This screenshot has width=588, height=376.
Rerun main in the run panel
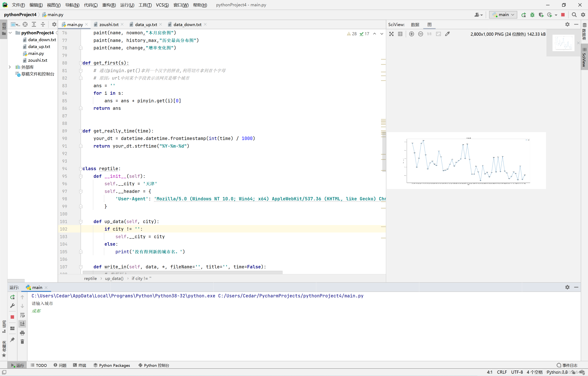(13, 297)
